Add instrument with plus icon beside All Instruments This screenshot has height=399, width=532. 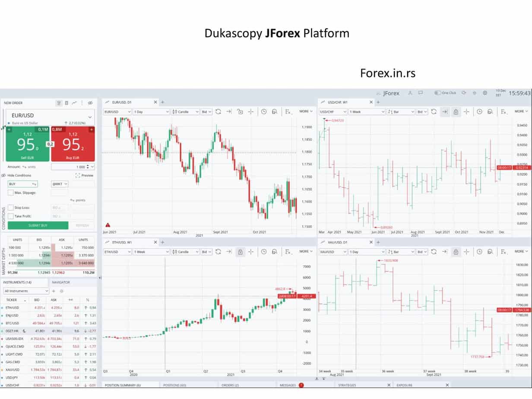(x=54, y=291)
